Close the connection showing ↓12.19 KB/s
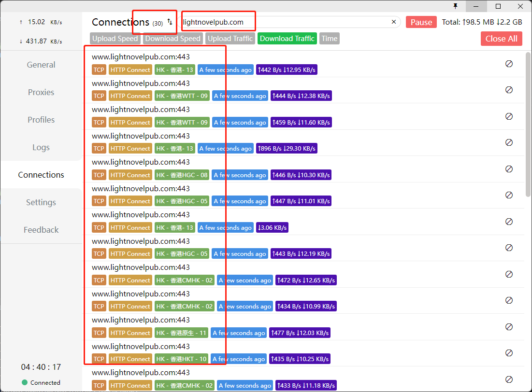 coord(509,248)
